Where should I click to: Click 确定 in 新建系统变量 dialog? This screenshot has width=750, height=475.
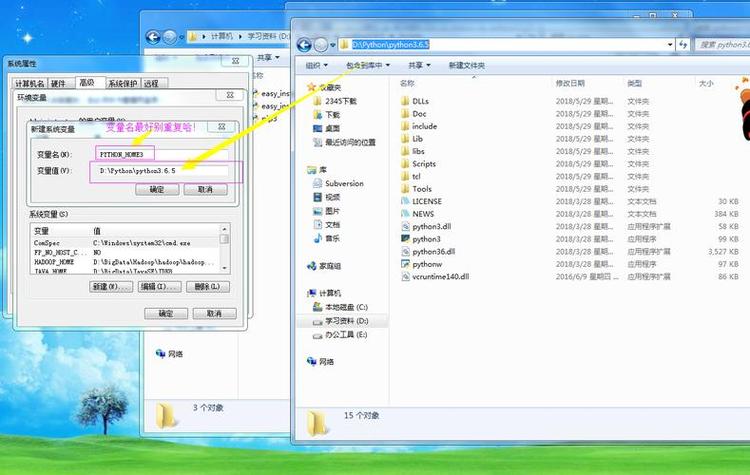tap(157, 189)
